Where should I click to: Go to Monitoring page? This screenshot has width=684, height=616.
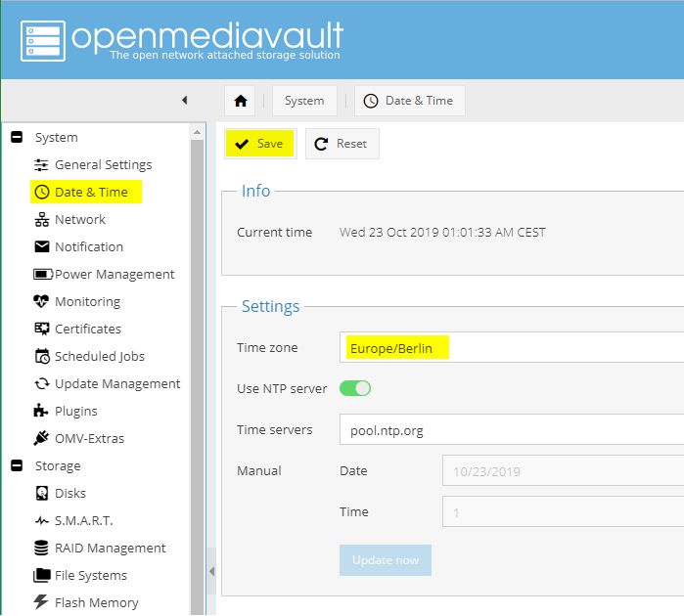pyautogui.click(x=88, y=301)
